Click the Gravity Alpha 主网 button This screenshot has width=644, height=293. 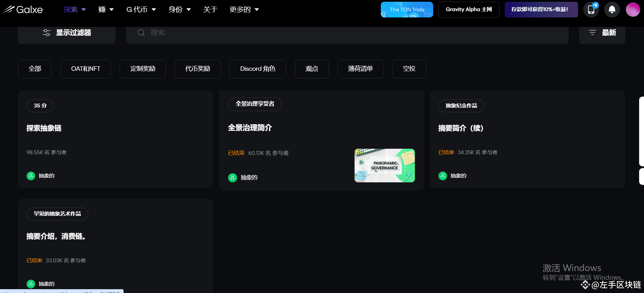[x=469, y=9]
